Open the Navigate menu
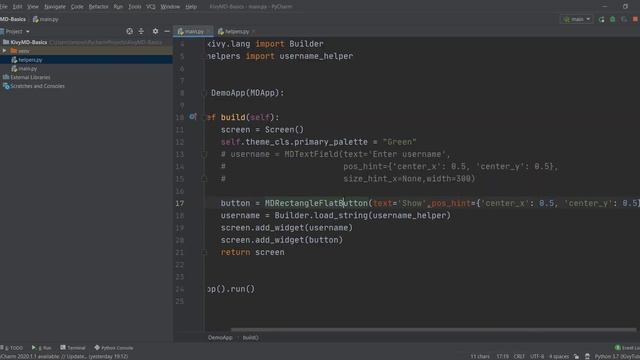The image size is (640, 360). 55,7
